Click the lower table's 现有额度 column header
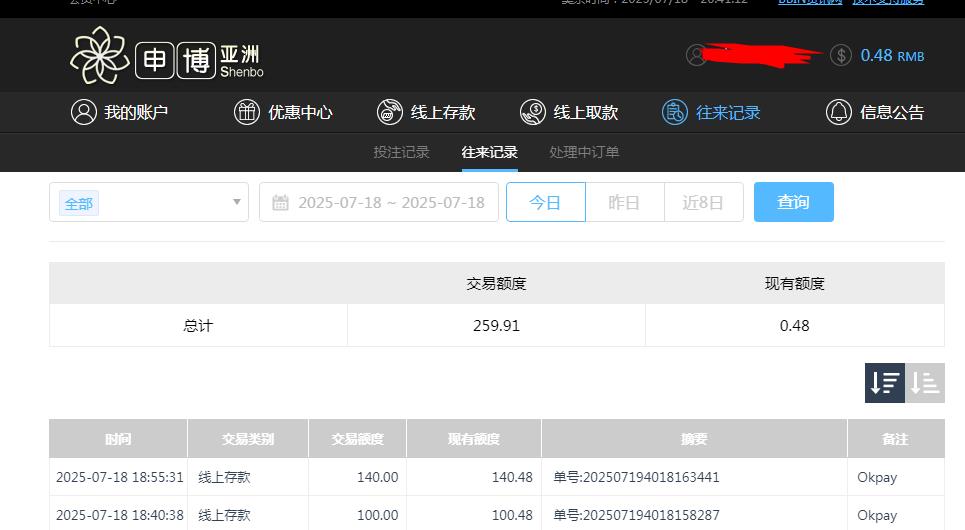Image resolution: width=965 pixels, height=530 pixels. pyautogui.click(x=474, y=439)
